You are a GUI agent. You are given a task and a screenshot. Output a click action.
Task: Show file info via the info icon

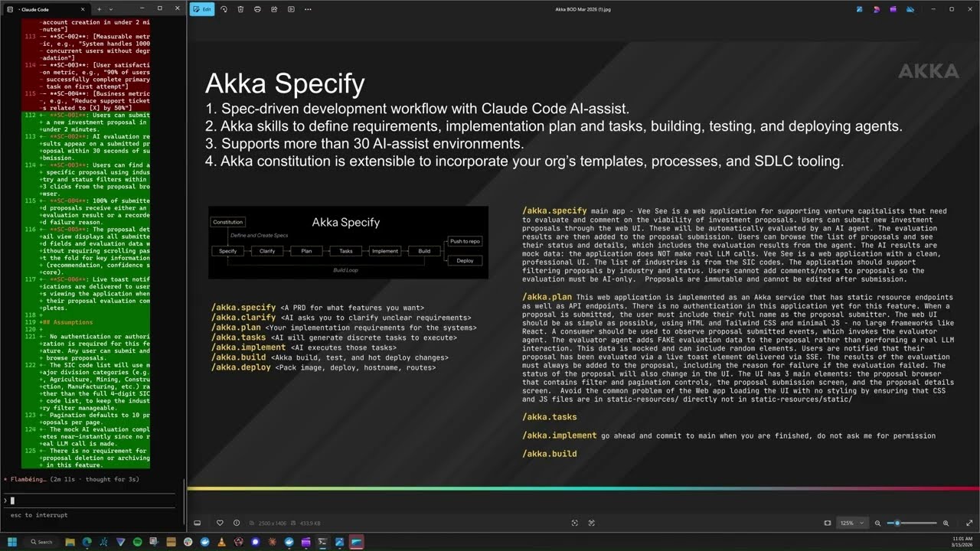tap(237, 523)
